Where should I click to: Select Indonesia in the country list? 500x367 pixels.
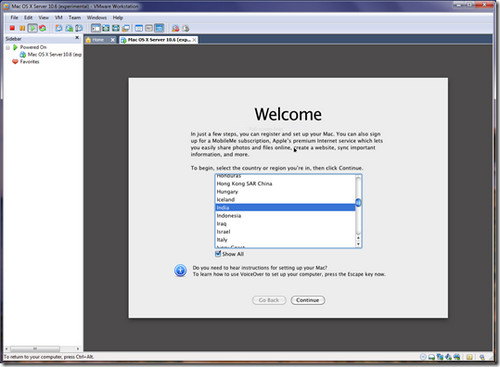285,216
